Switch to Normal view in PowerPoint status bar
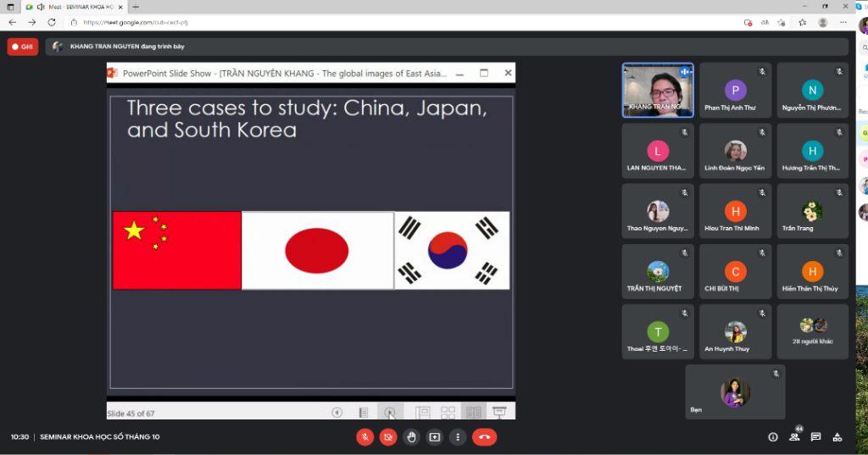 pyautogui.click(x=422, y=413)
